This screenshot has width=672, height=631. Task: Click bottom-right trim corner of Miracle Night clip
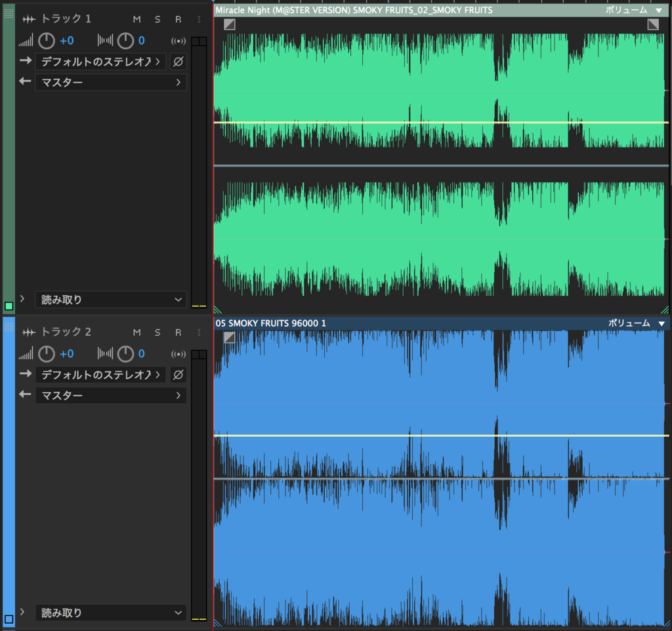tap(665, 310)
